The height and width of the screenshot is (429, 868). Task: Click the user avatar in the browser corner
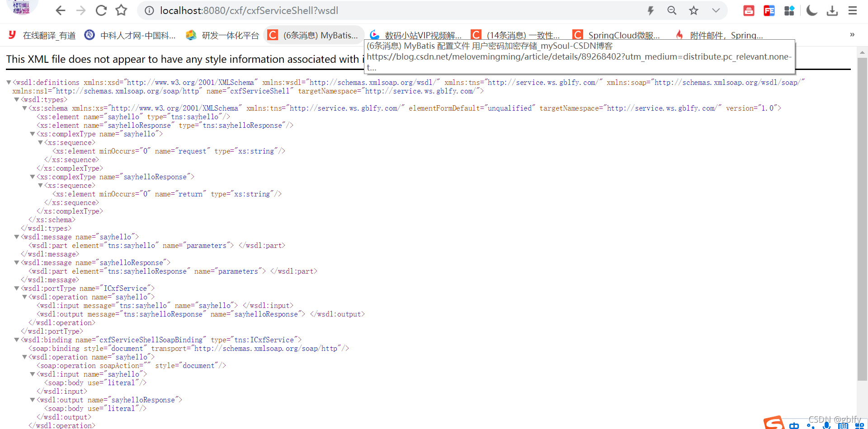[x=21, y=7]
